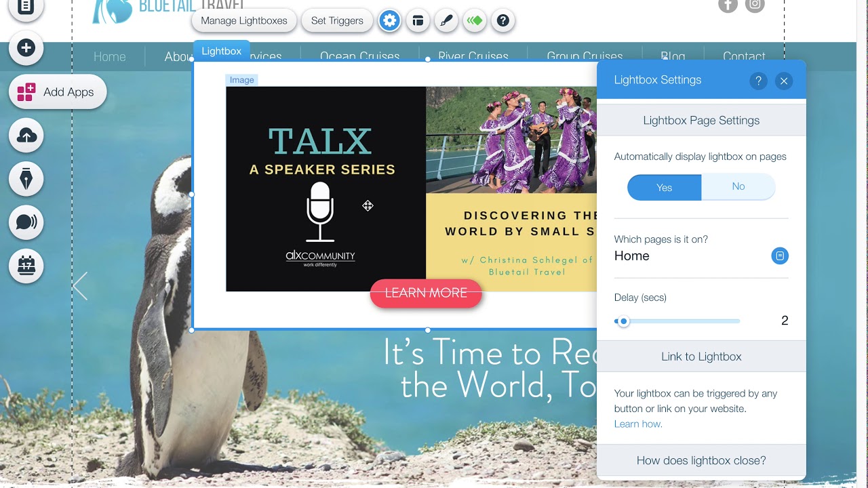Image resolution: width=868 pixels, height=488 pixels.
Task: Click the TALX speaker series image
Action: (411, 189)
